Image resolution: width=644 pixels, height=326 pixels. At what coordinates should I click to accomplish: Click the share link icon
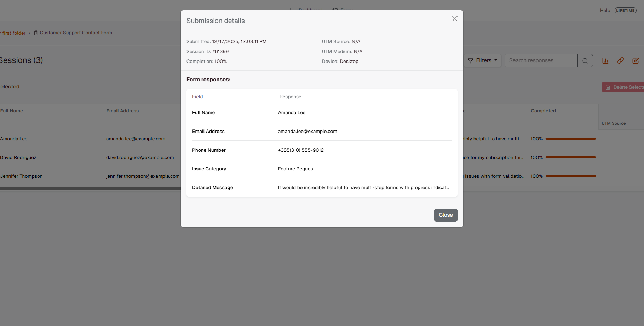tap(620, 60)
